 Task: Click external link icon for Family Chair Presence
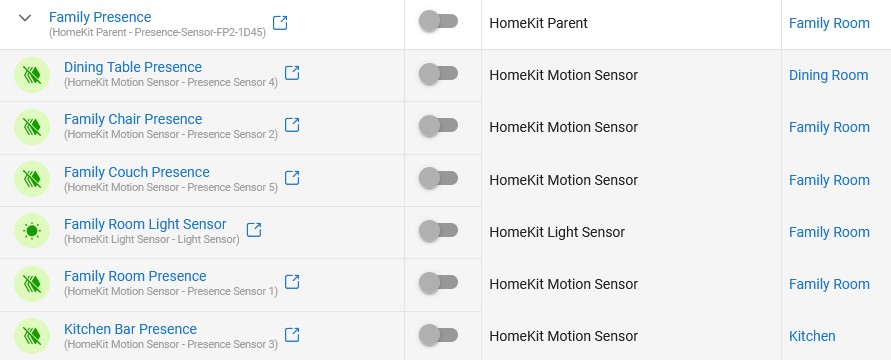tap(292, 125)
